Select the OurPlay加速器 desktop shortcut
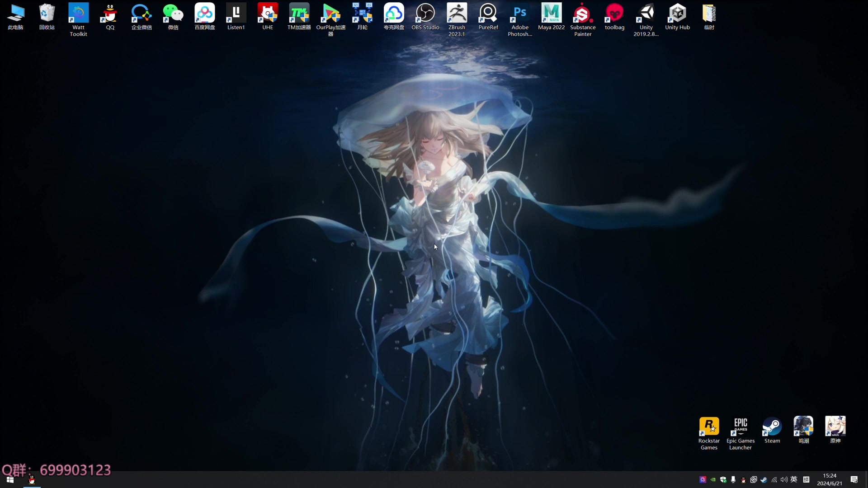The width and height of the screenshot is (868, 488). coord(331,20)
